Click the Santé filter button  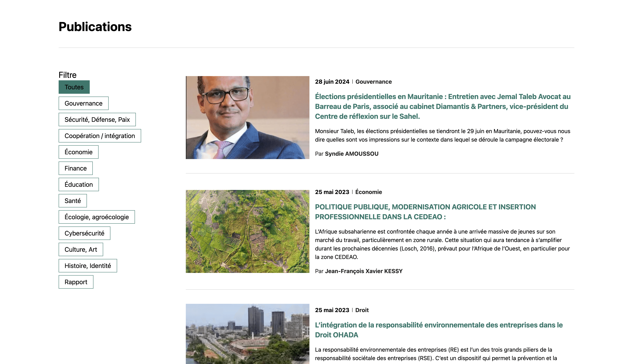click(73, 201)
